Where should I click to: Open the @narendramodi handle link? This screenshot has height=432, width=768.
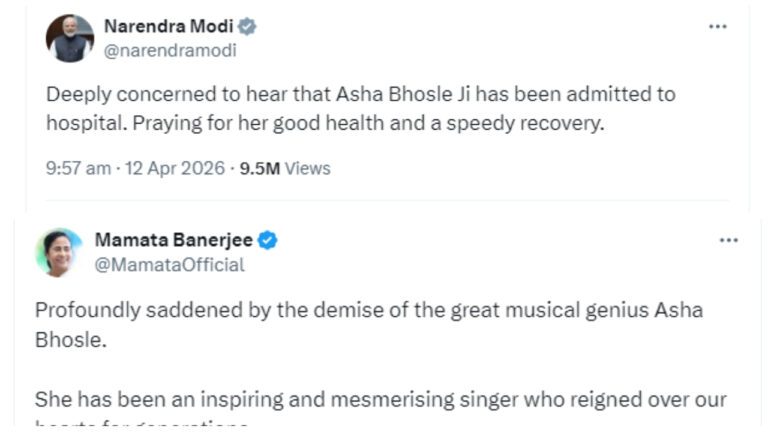point(170,50)
